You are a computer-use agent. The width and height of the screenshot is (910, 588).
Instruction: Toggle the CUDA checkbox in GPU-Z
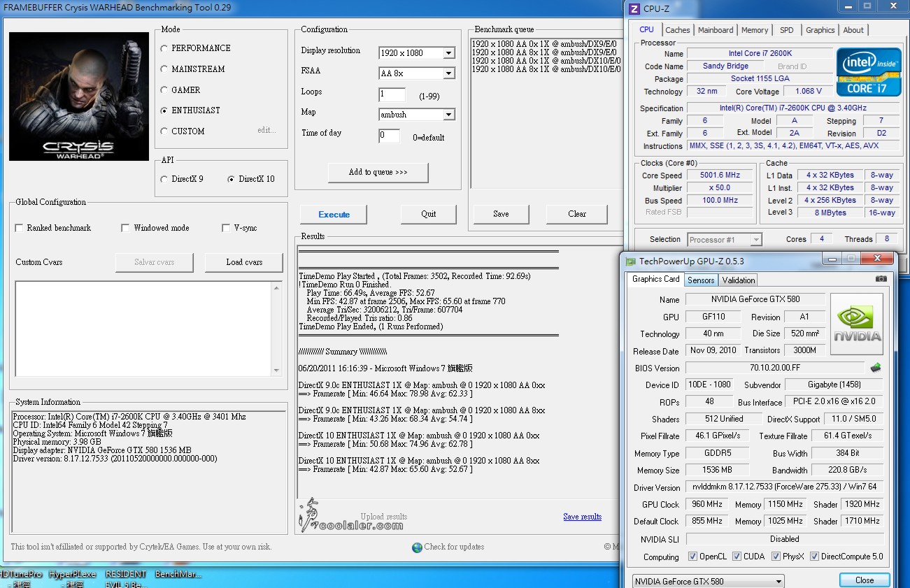(x=737, y=557)
